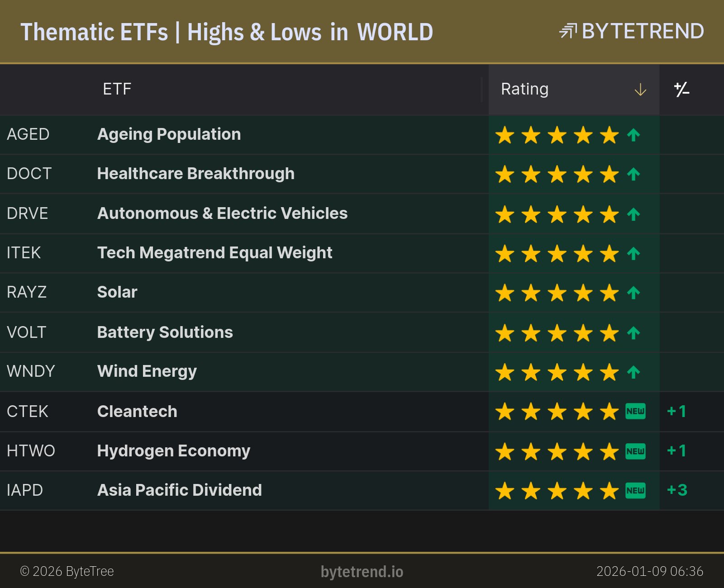Viewport: 724px width, 588px height.
Task: Click the timestamp 2026-01-09 06:36
Action: pyautogui.click(x=649, y=571)
